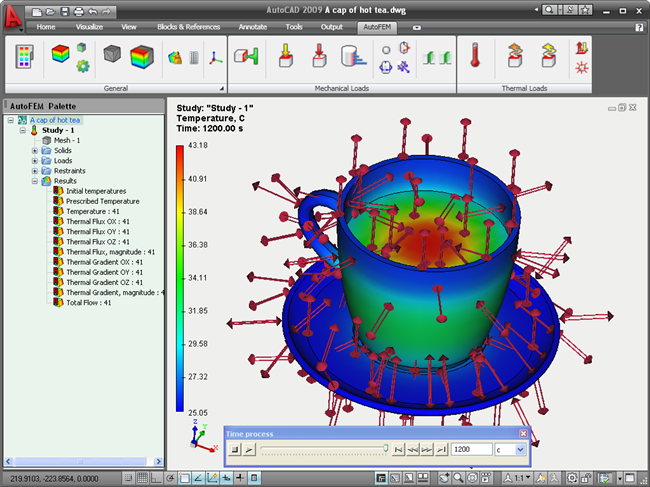Click the orange heat flux icon
The image size is (650, 487).
[514, 55]
